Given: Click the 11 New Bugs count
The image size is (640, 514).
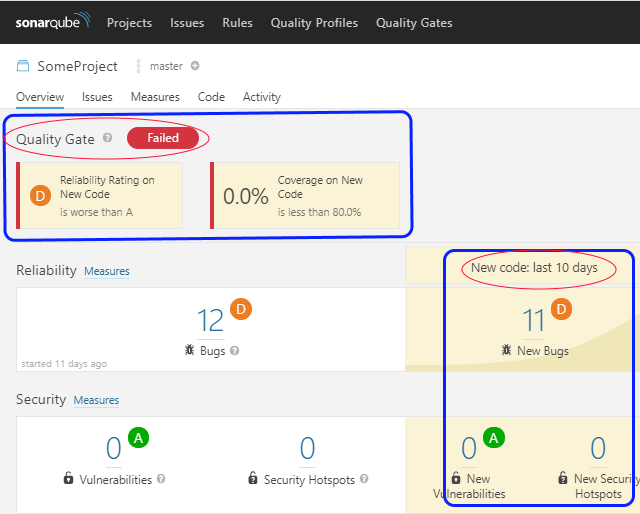Looking at the screenshot, I should click(534, 320).
